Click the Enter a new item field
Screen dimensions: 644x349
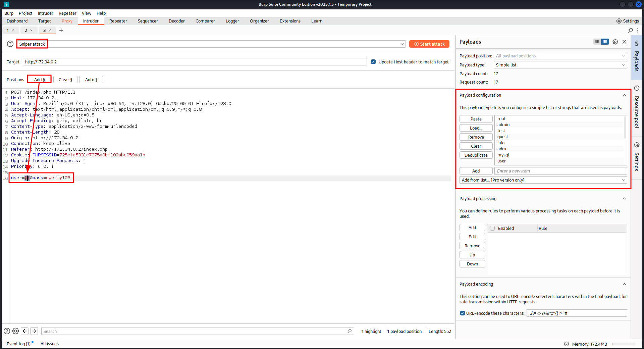[560, 171]
